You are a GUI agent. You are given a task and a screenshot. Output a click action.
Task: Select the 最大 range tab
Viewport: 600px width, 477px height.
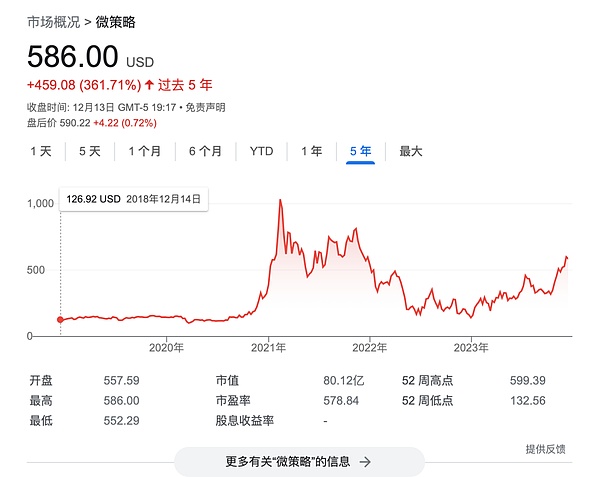[411, 152]
